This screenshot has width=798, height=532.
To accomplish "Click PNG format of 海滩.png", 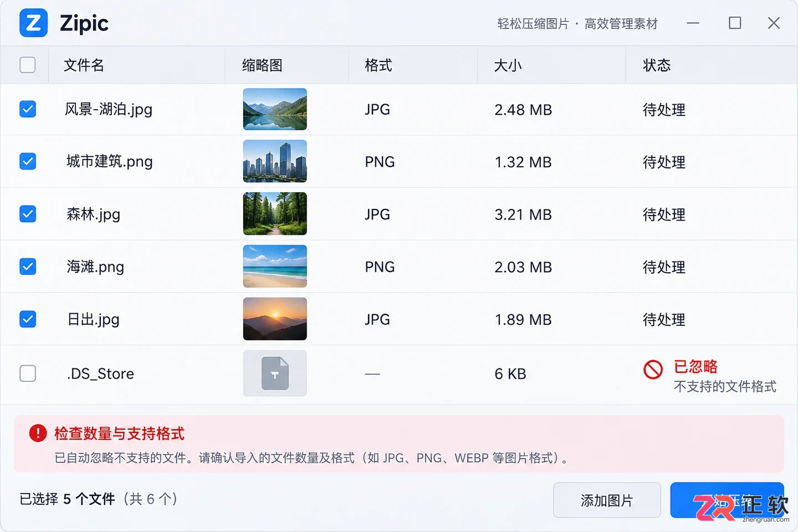I will 380,267.
